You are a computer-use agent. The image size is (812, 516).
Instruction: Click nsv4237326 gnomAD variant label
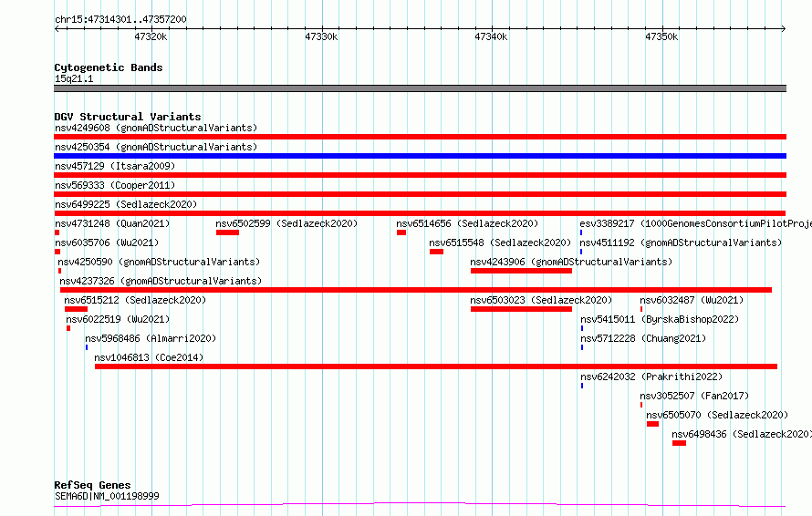(161, 281)
